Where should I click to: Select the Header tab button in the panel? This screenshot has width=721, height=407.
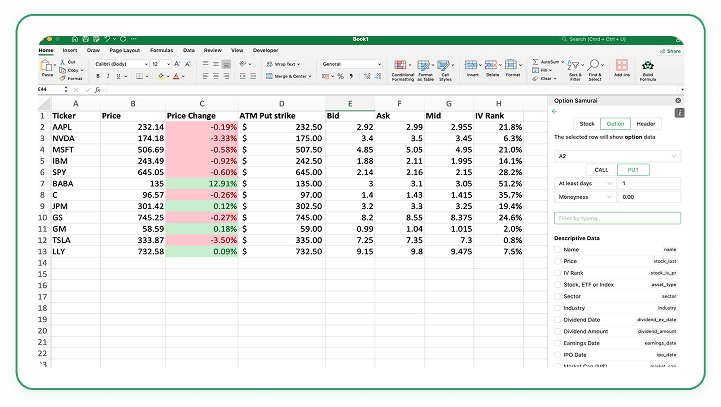646,124
